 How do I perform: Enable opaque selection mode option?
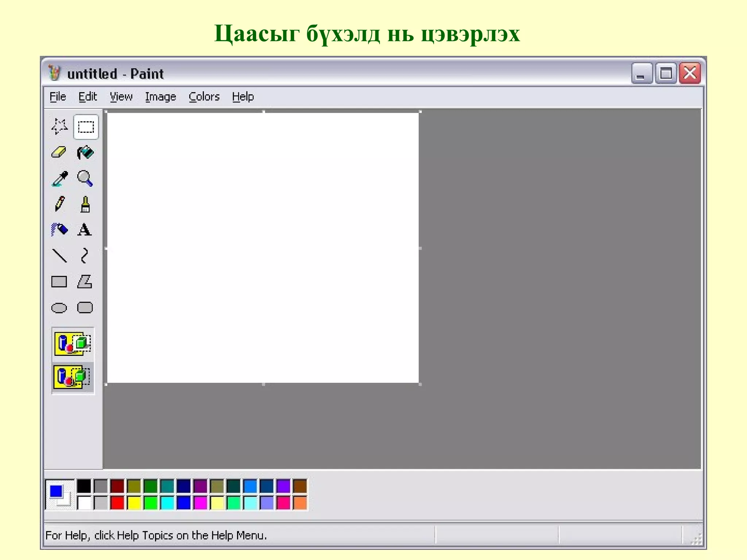pos(73,343)
